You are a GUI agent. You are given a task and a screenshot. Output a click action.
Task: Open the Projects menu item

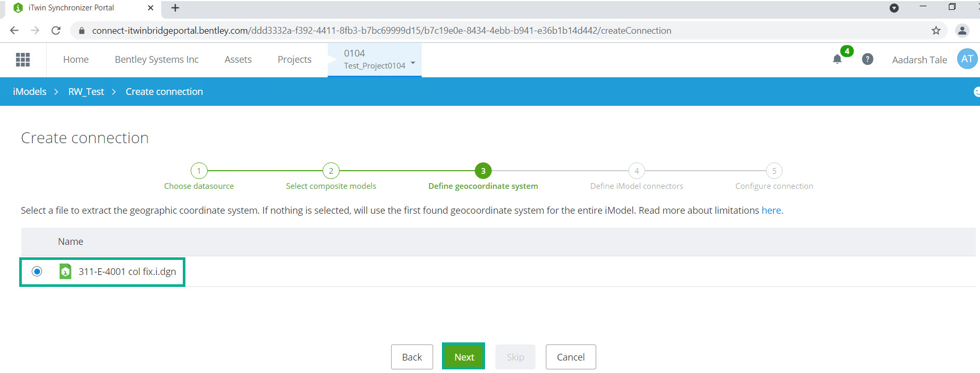(x=294, y=60)
